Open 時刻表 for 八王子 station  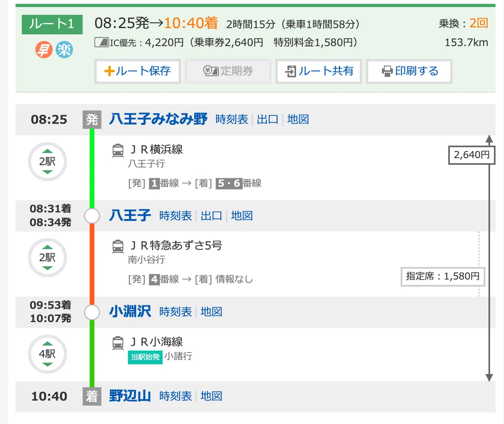click(x=176, y=216)
